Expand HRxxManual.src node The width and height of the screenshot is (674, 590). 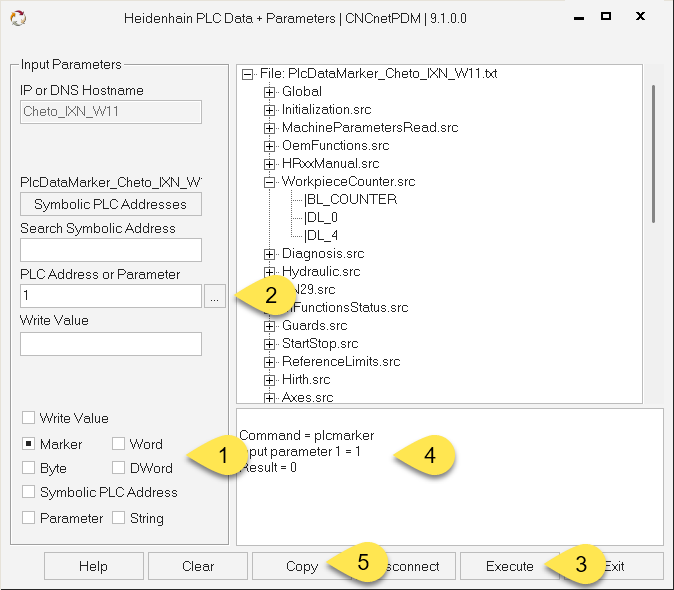[x=269, y=164]
